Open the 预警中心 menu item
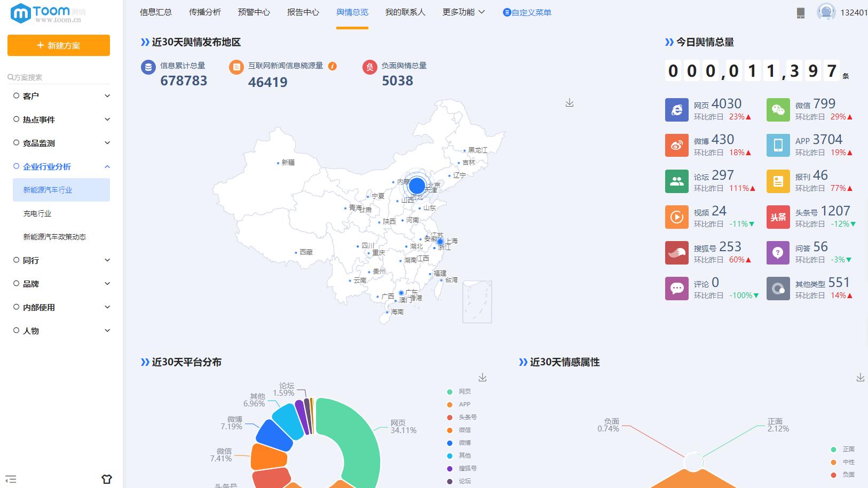 coord(253,12)
